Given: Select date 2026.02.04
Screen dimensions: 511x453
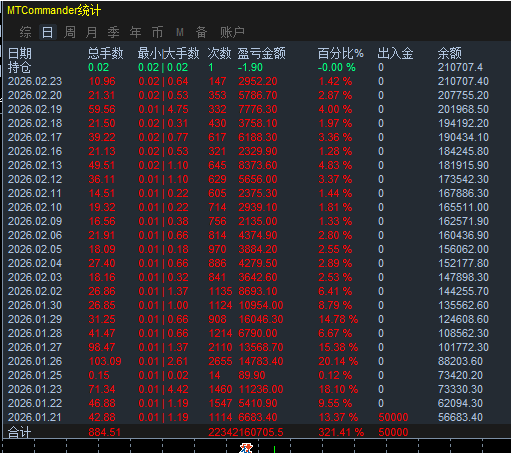Looking at the screenshot, I should pyautogui.click(x=35, y=263).
